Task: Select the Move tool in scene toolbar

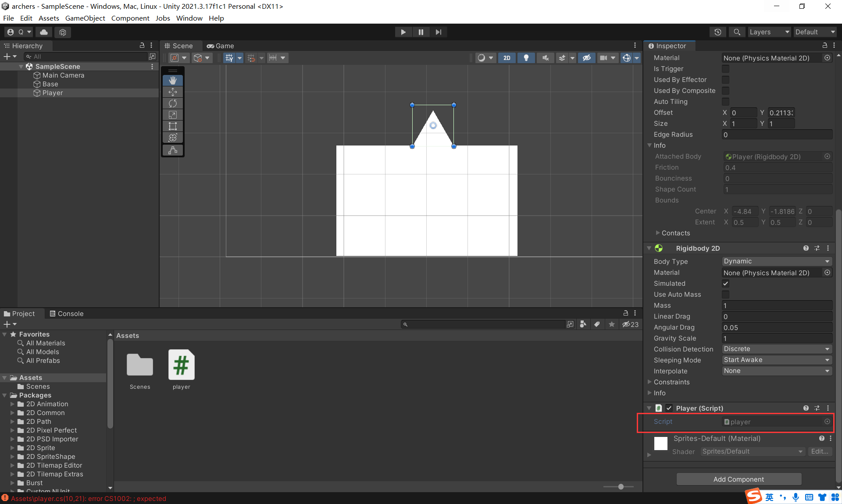Action: 173,92
